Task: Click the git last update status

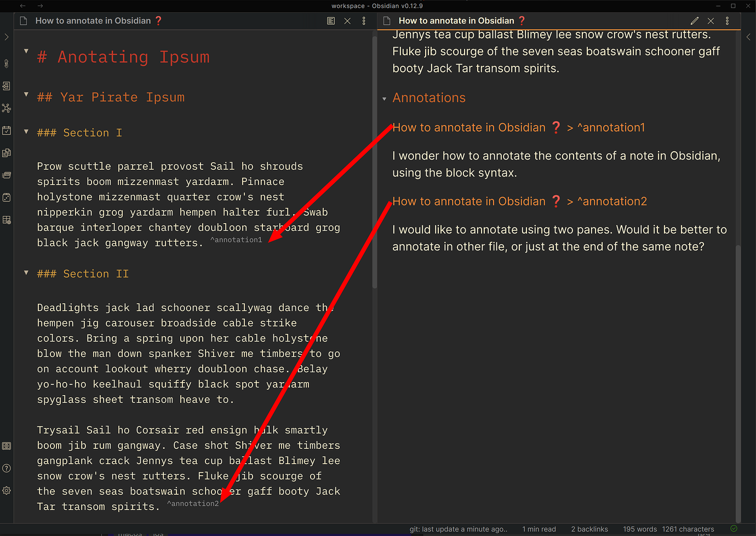Action: click(x=459, y=529)
